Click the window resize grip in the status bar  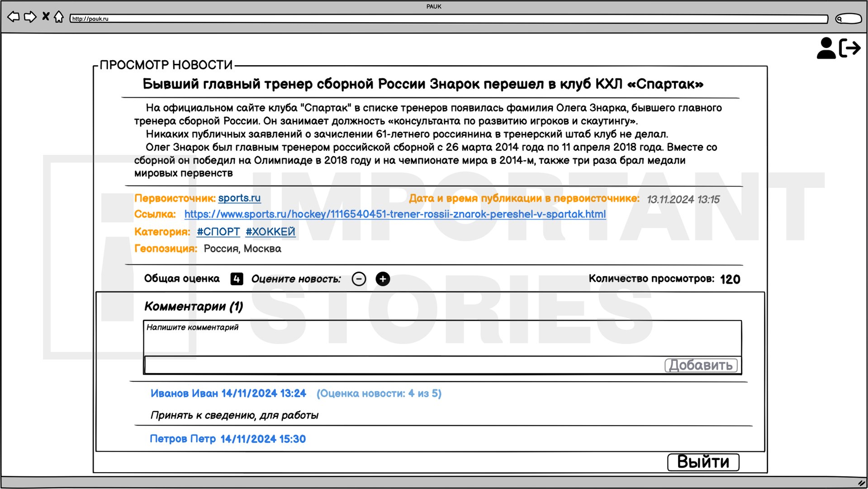861,483
